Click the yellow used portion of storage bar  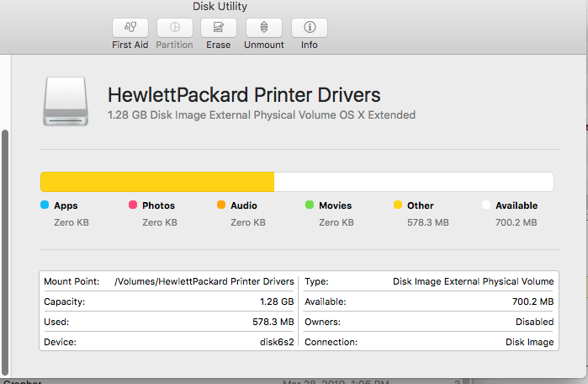click(157, 182)
